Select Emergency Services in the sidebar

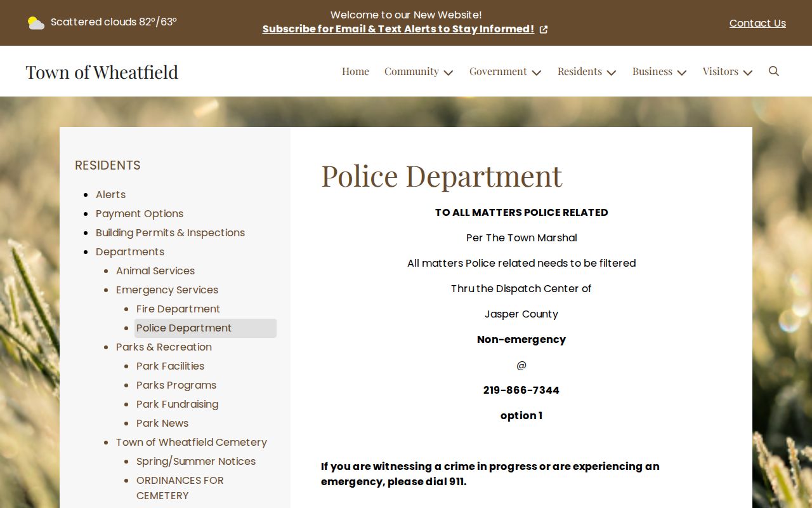point(167,290)
